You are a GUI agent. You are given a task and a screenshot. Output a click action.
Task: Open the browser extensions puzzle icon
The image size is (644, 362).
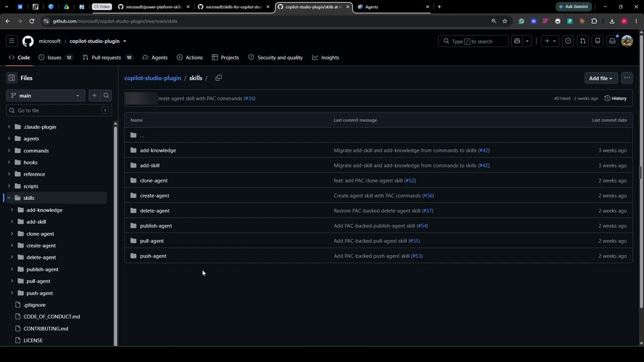click(x=594, y=21)
